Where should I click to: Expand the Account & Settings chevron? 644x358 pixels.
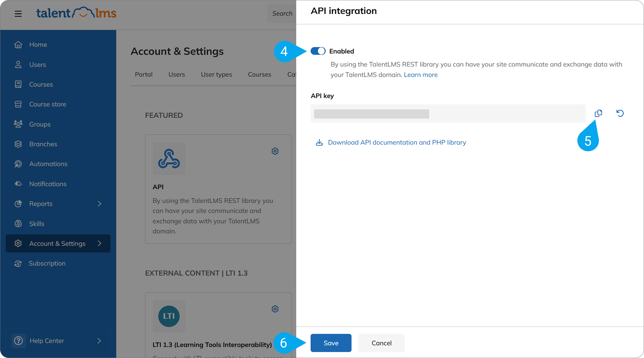[100, 243]
